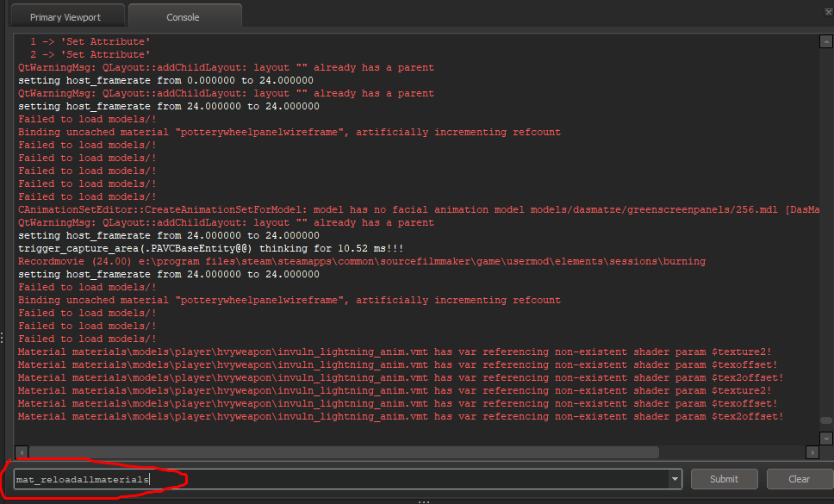Click the '2 -> Set Attribute' line
Screen dimensions: 834x504
(x=90, y=54)
